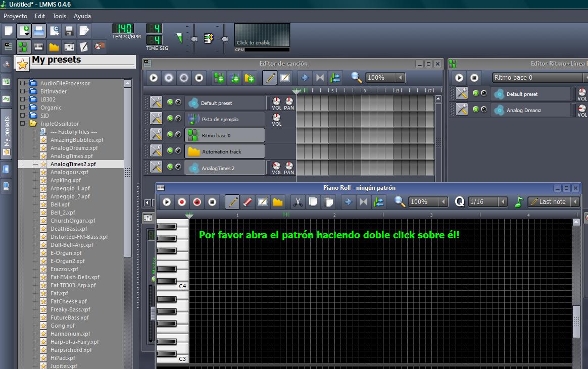
Task: Open Proyecto menu
Action: click(x=15, y=16)
